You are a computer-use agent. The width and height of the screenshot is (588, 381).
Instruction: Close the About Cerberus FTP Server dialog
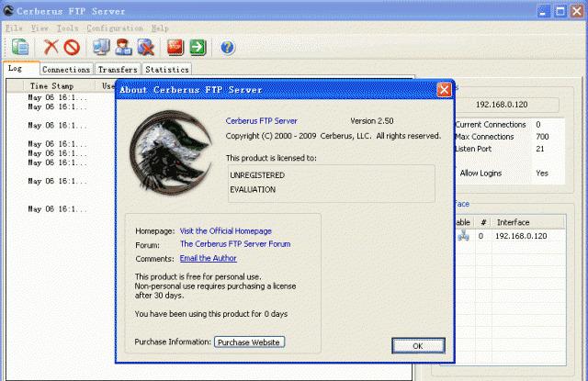(x=444, y=90)
